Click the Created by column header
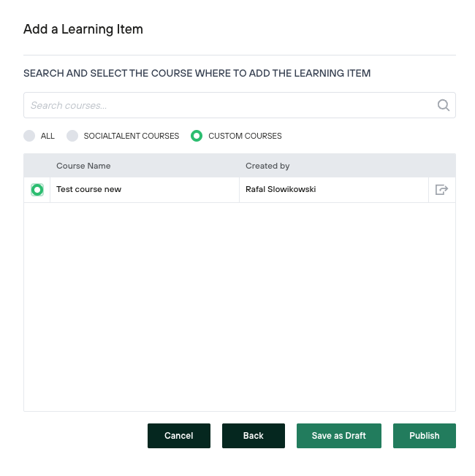This screenshot has width=475, height=476. pos(267,166)
